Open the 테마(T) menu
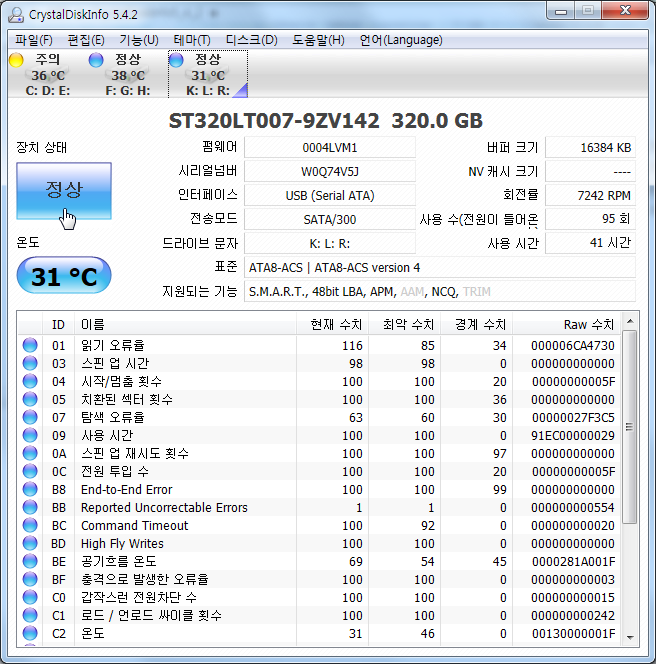The image size is (656, 664). (192, 40)
